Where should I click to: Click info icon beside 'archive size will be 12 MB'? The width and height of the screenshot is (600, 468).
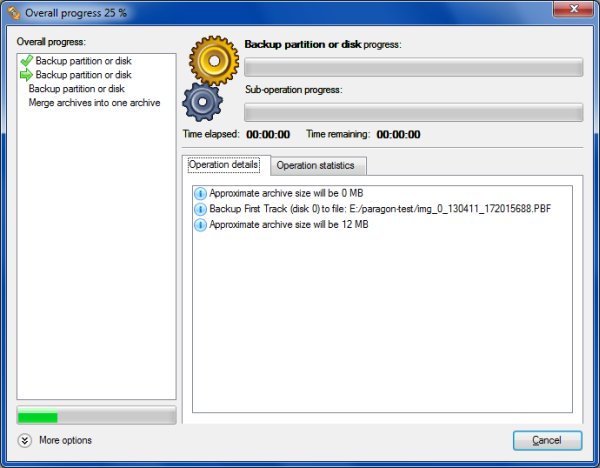click(200, 225)
